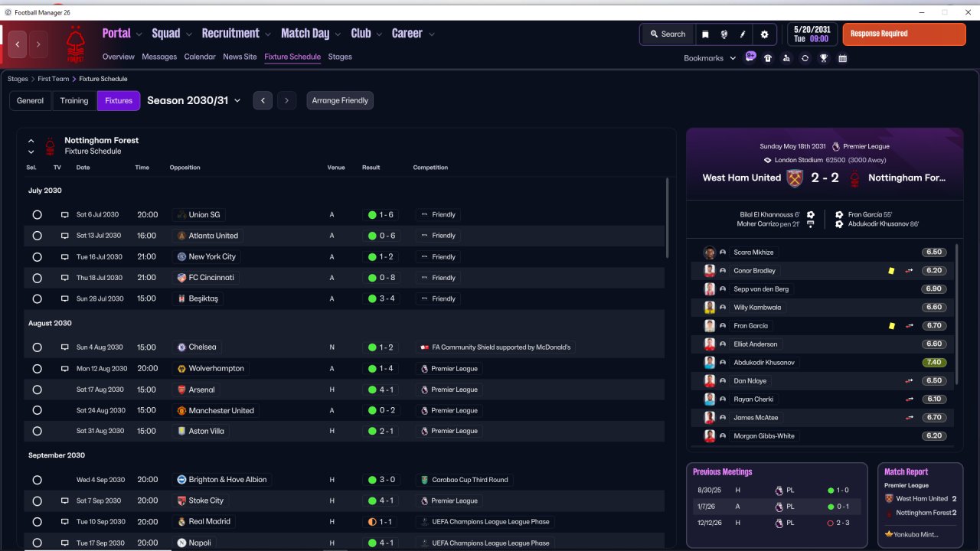
Task: Select the New York City fixture radio button
Action: click(x=37, y=257)
